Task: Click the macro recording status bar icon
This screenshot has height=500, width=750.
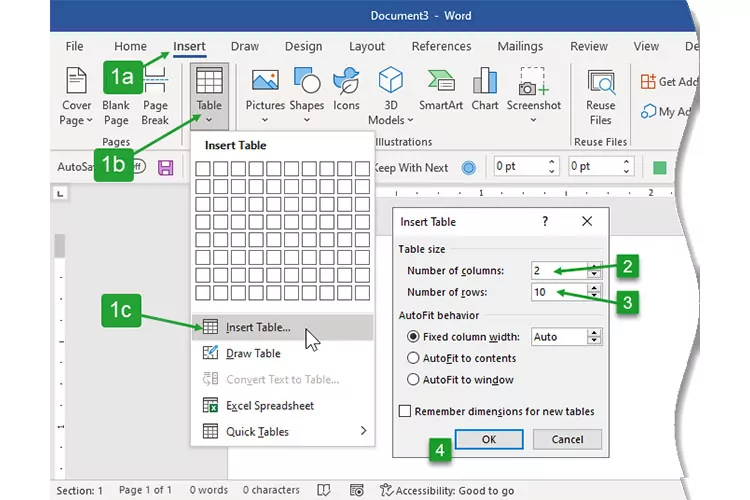Action: pos(357,490)
